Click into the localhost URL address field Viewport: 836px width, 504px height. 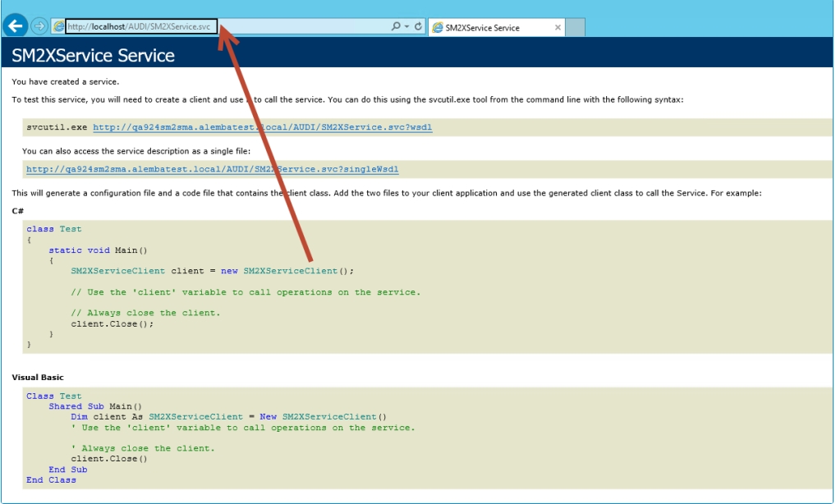pyautogui.click(x=140, y=27)
